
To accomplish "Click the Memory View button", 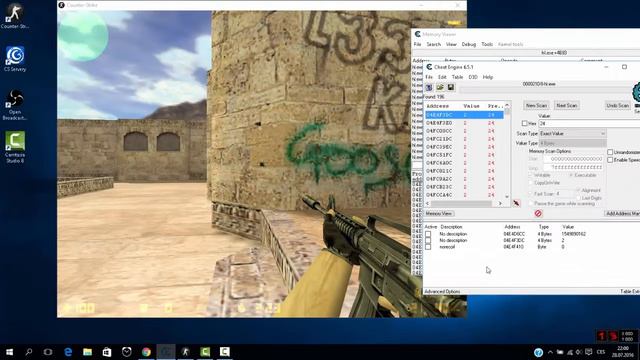I will (x=439, y=213).
